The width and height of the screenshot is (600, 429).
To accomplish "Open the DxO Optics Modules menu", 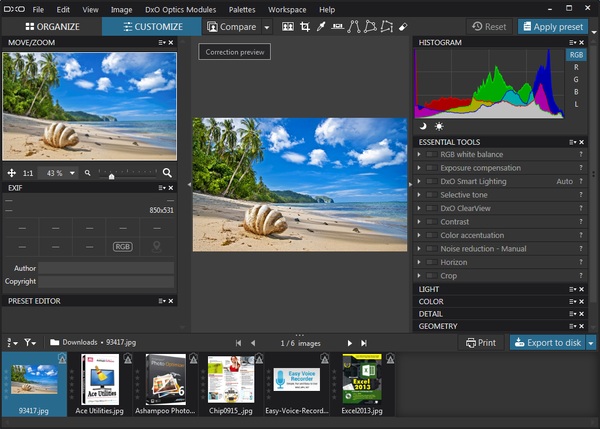I will tap(180, 9).
